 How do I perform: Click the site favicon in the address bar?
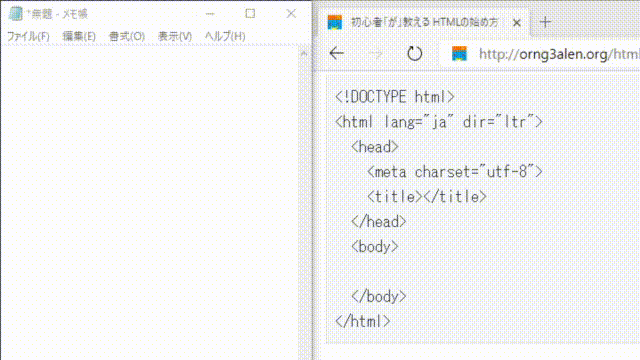coord(459,53)
